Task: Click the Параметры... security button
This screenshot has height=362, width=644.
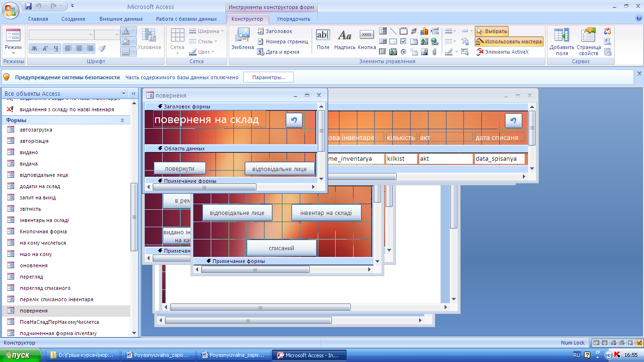Action: (268, 77)
